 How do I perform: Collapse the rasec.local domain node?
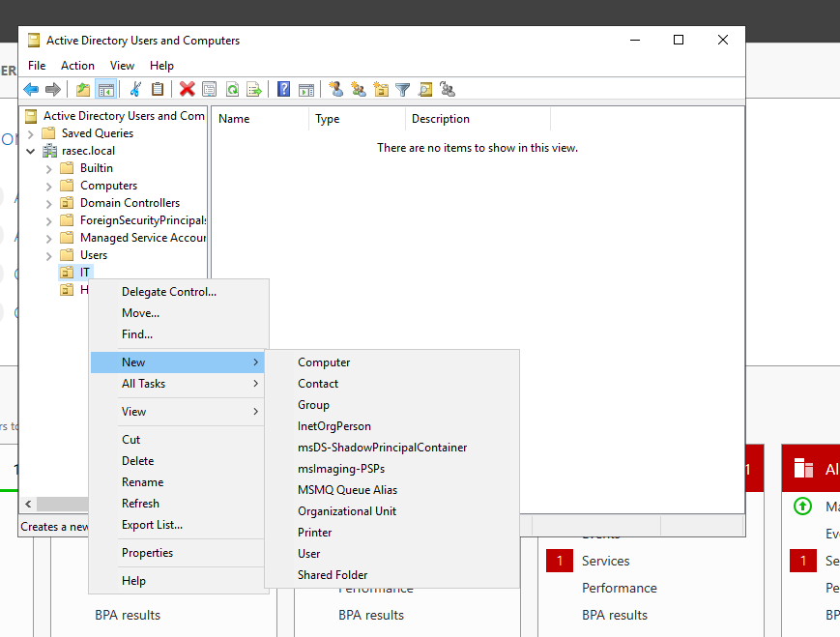(x=31, y=151)
